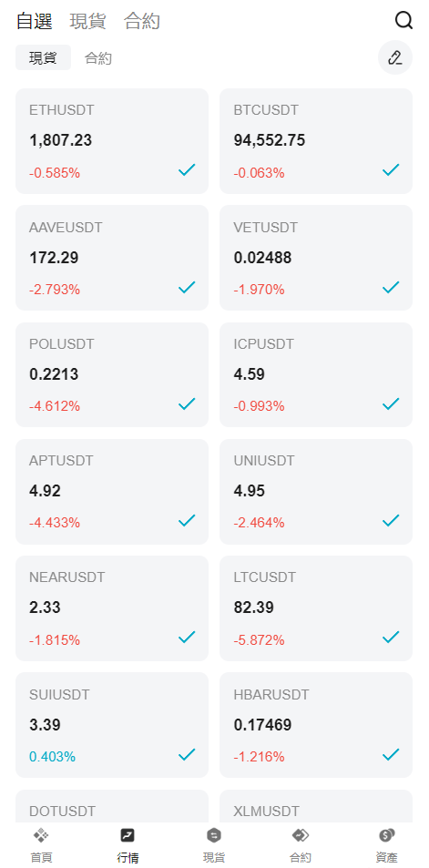Open the AAVEUSDT card
Viewport: 429px width, 868px height.
click(x=112, y=258)
